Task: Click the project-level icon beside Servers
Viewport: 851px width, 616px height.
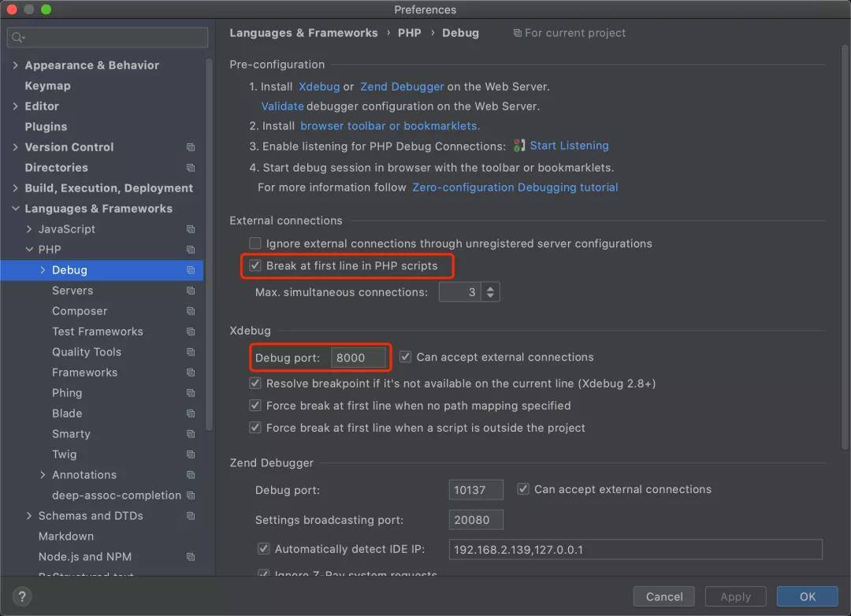Action: [191, 291]
